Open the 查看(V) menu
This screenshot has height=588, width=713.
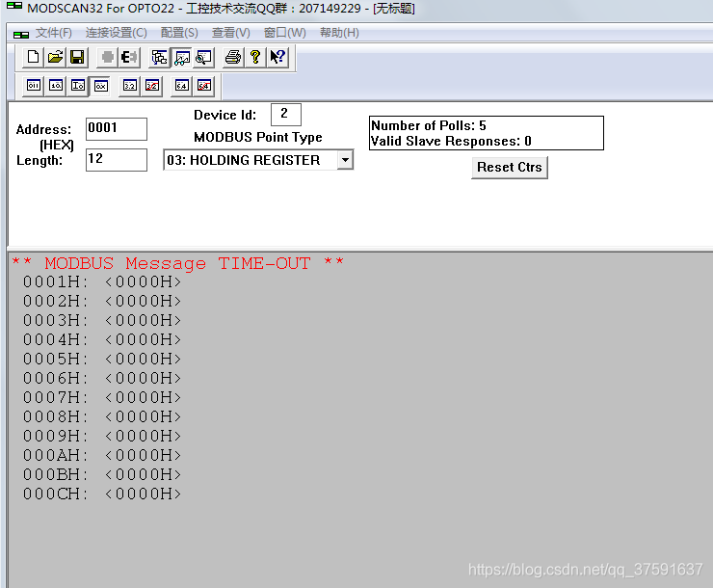(x=231, y=33)
